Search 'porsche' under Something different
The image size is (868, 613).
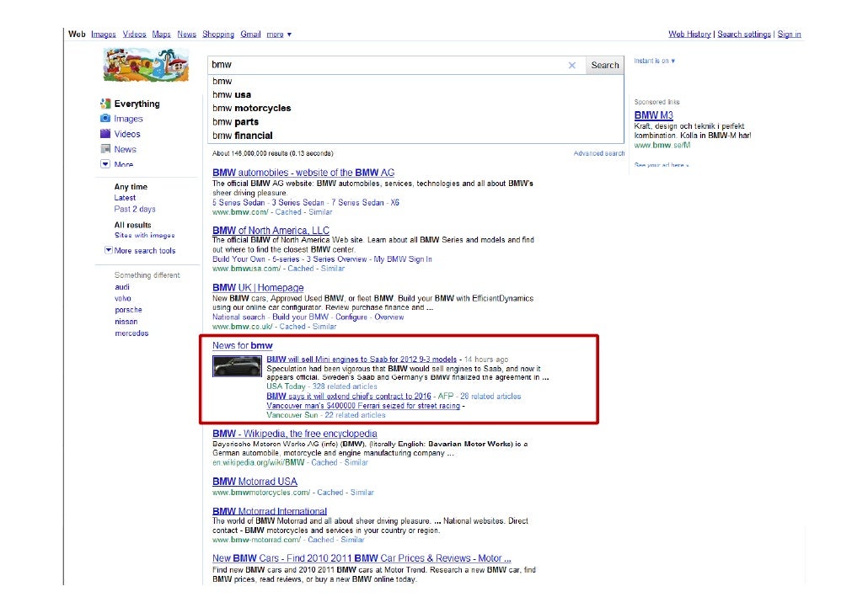128,310
